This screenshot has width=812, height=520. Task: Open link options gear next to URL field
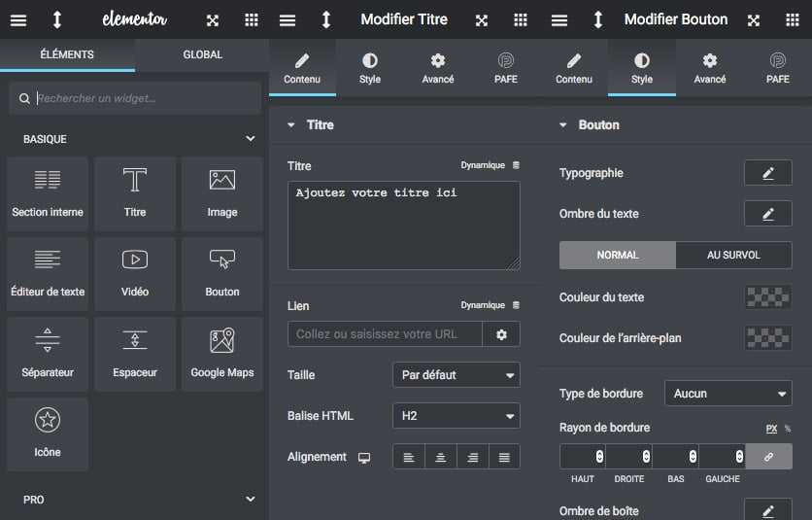(x=501, y=334)
